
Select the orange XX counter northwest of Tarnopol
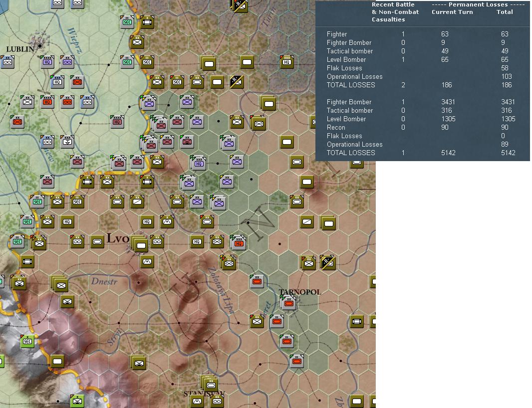pos(257,281)
